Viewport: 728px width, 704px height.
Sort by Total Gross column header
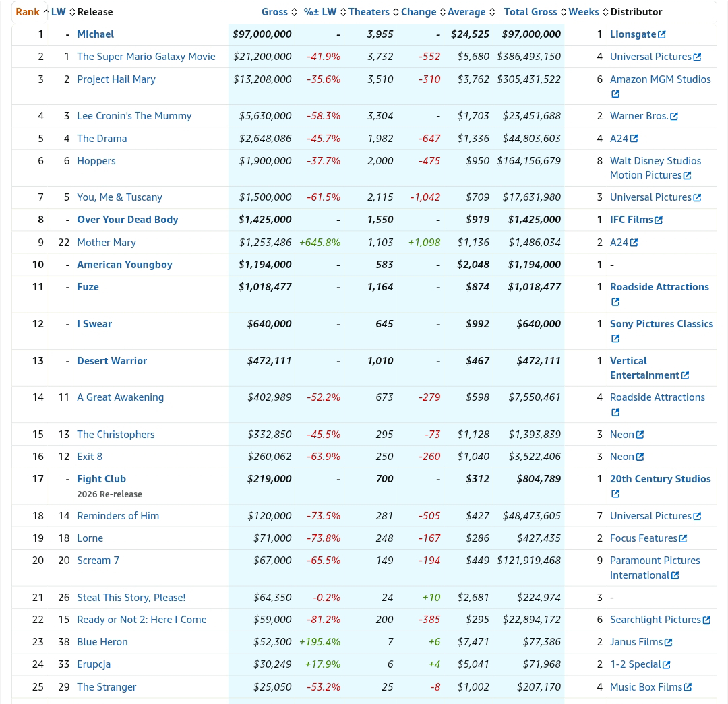(530, 12)
